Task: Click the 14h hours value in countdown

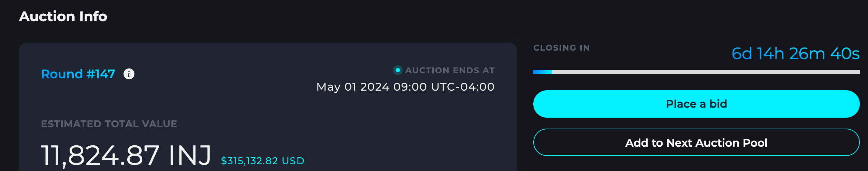Action: 770,54
